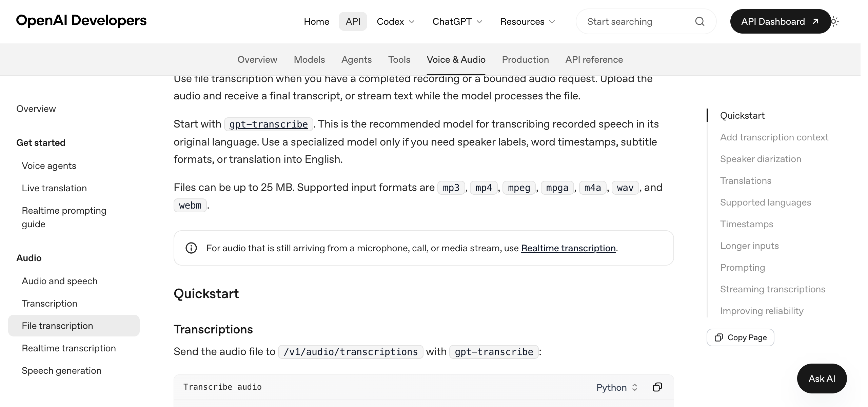Go to Live translation page
Viewport: 868px width, 407px height.
pos(54,188)
